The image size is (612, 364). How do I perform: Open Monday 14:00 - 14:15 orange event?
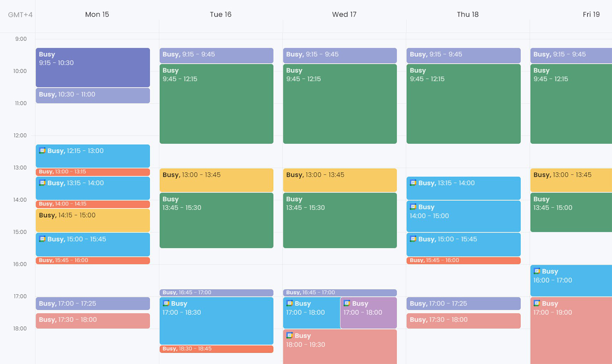coord(93,204)
